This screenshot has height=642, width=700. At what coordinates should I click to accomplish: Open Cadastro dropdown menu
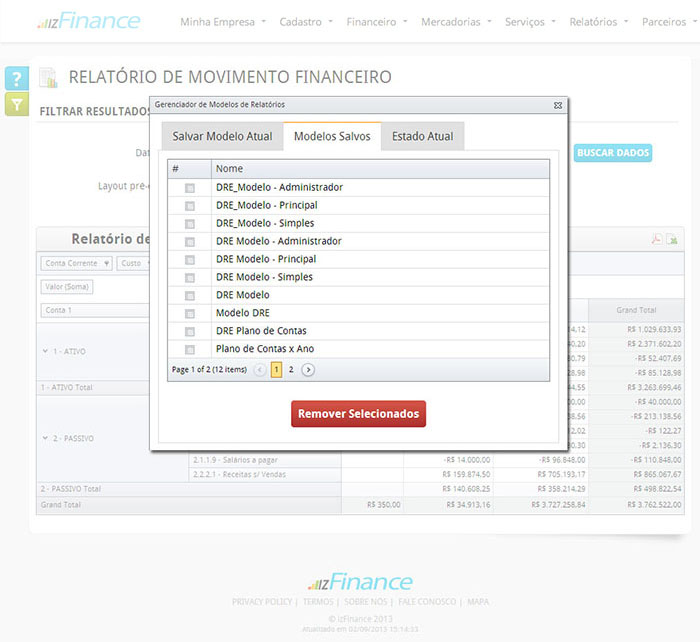pos(306,22)
